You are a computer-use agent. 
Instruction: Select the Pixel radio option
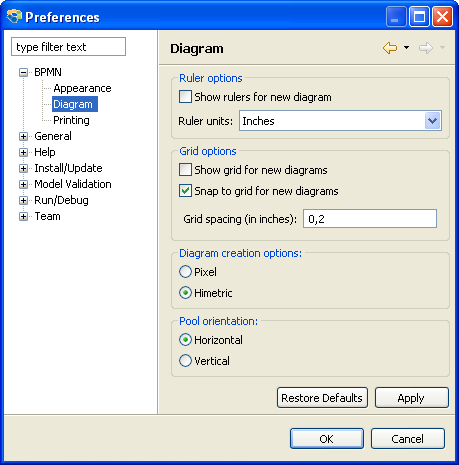(185, 272)
